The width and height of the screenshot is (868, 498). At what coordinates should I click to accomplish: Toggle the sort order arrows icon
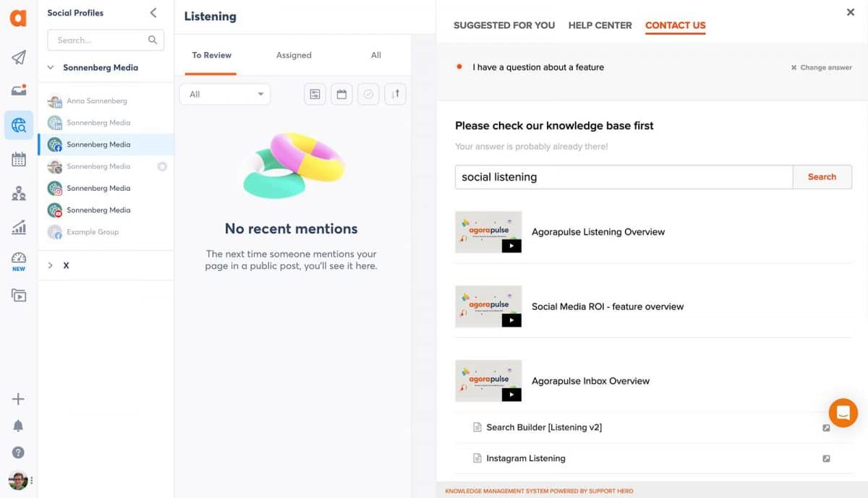[x=395, y=94]
